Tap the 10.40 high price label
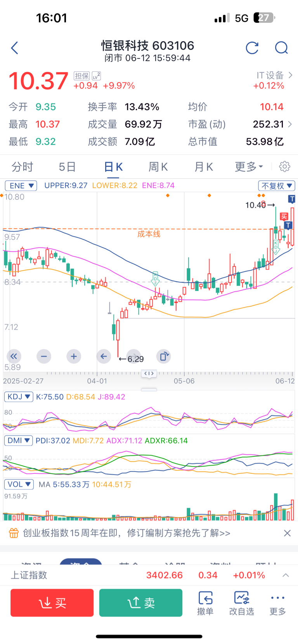This screenshot has width=298, height=644. point(255,205)
